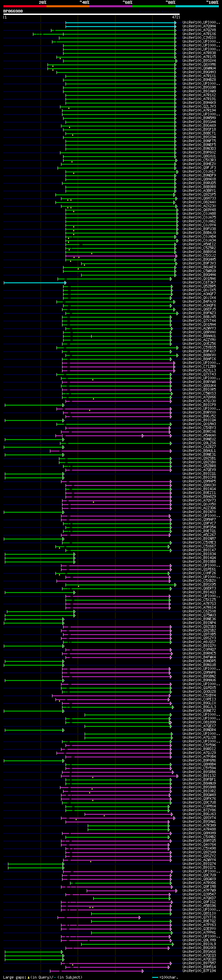Select the UniRef100_Q6X0M6 label

[199, 64]
